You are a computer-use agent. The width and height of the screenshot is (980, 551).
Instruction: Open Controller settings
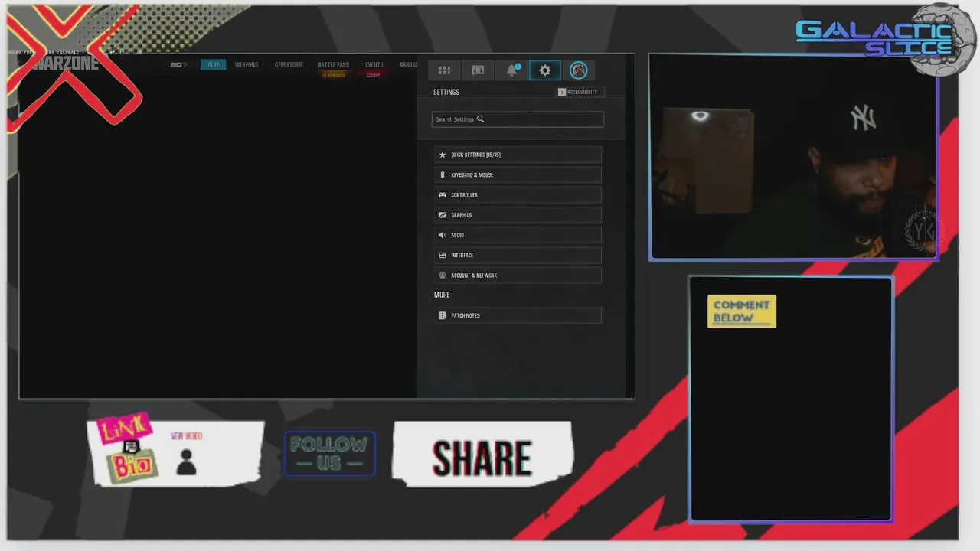(x=518, y=195)
